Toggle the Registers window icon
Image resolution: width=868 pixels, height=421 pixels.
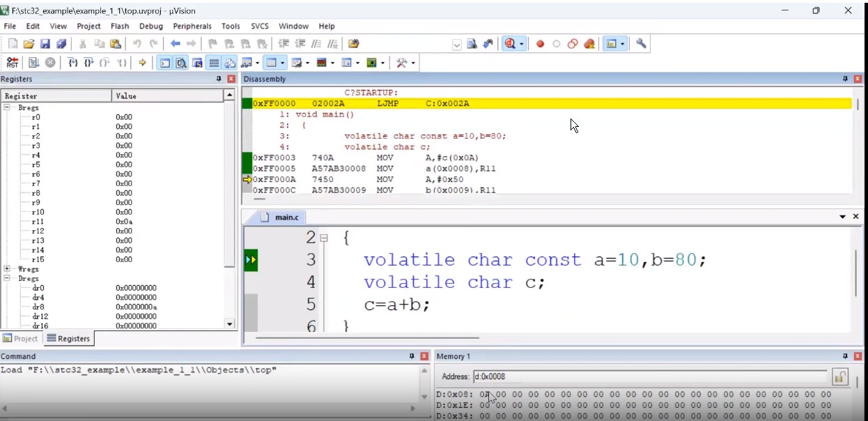click(214, 63)
